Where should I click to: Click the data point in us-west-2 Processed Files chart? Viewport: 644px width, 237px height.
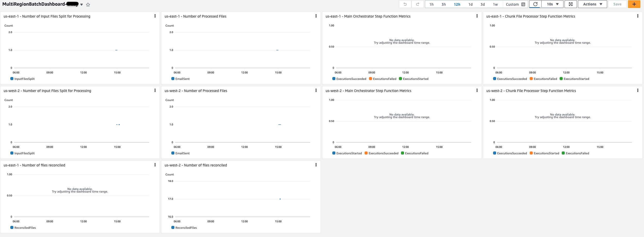click(x=280, y=125)
